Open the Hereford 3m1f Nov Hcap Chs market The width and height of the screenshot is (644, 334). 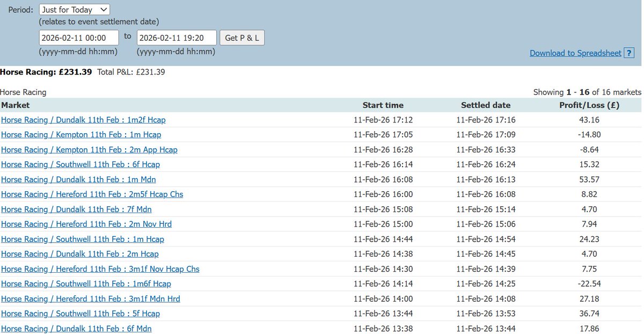(100, 268)
